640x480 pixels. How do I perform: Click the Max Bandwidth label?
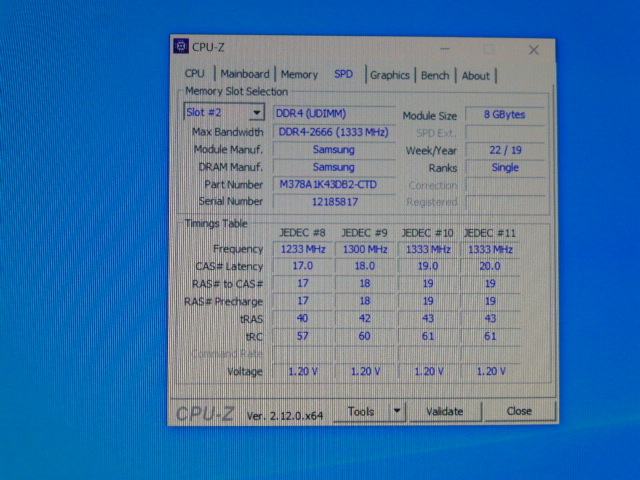(x=227, y=132)
